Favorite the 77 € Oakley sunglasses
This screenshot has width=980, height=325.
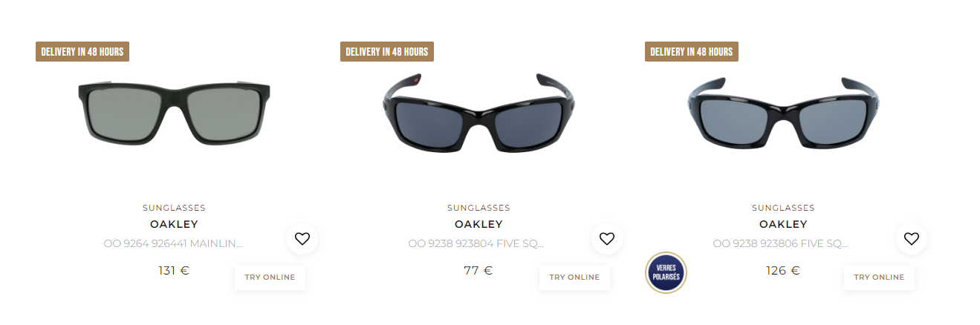pyautogui.click(x=606, y=239)
